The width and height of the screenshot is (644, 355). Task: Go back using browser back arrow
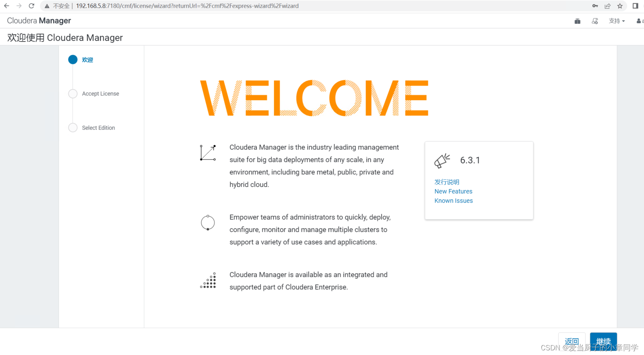coord(7,6)
